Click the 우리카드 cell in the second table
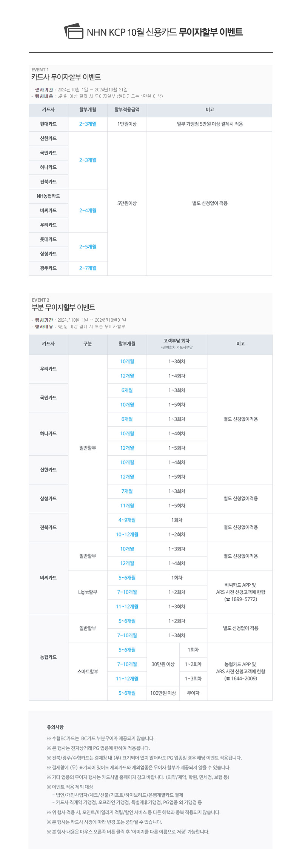The image size is (302, 868). [48, 369]
